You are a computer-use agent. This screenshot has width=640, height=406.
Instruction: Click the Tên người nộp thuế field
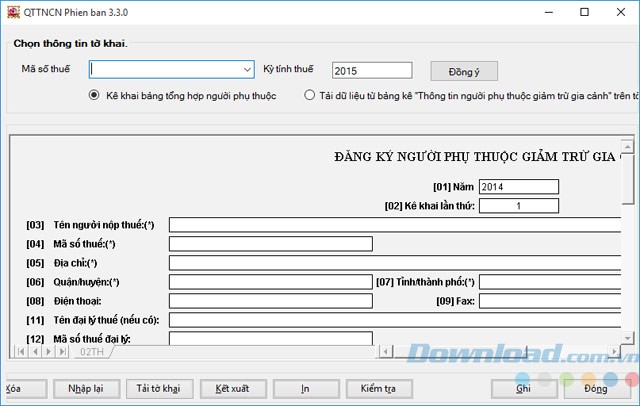(x=400, y=224)
